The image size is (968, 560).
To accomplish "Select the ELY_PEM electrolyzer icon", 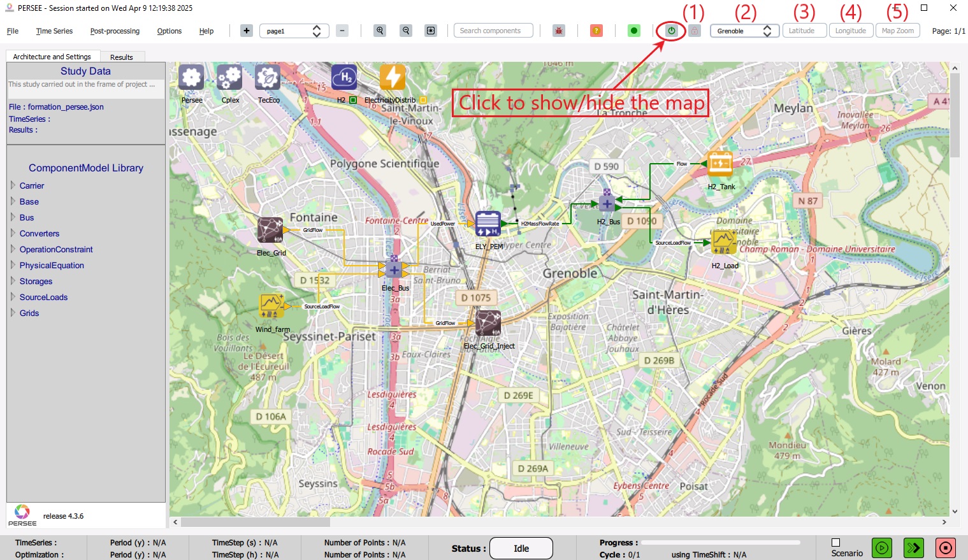I will click(x=488, y=224).
